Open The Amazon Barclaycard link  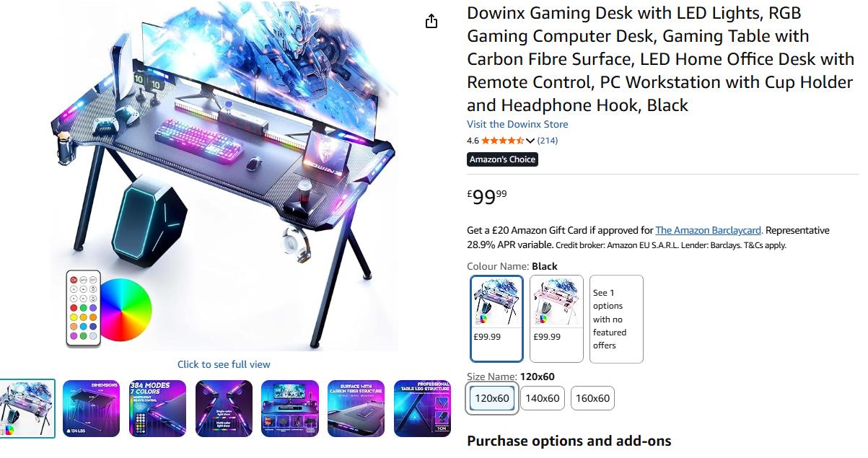709,230
